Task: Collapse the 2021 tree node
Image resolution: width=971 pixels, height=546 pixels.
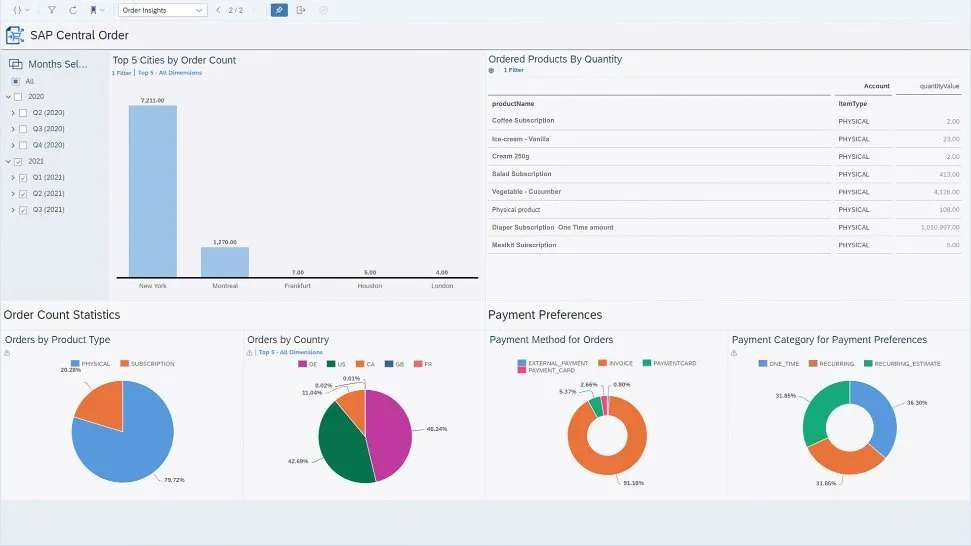Action: click(8, 161)
